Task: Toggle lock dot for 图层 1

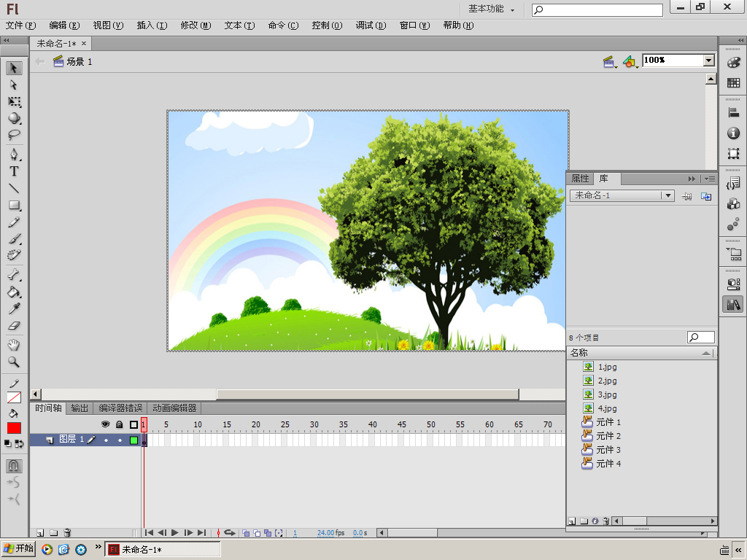Action: click(120, 440)
